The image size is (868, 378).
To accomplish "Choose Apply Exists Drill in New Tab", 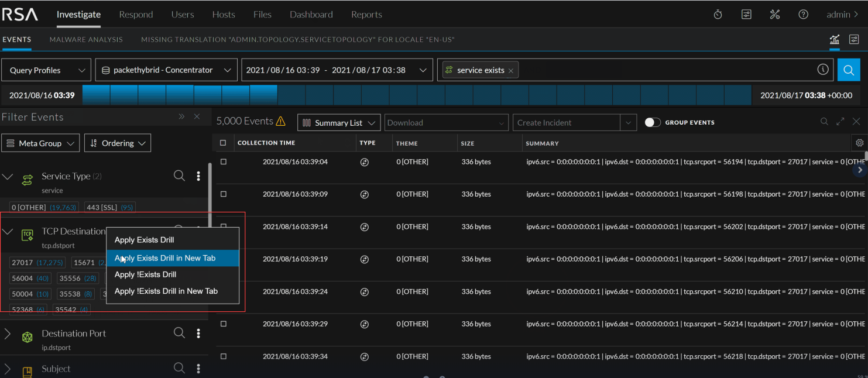I will (x=165, y=258).
